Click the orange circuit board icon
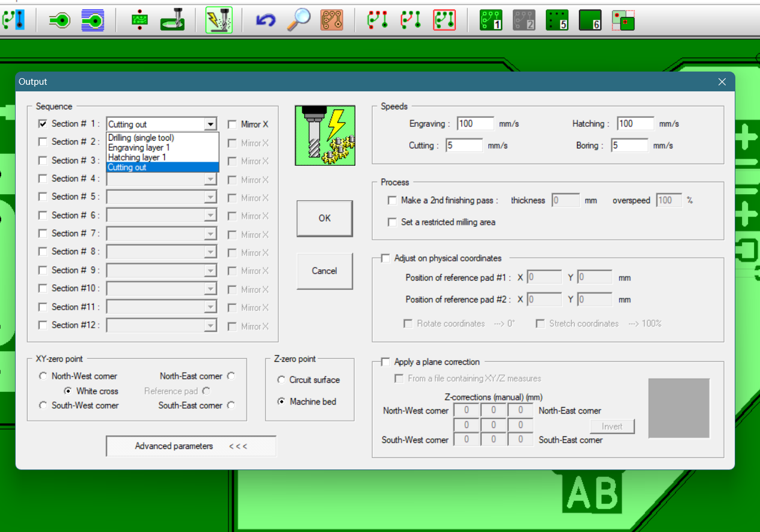This screenshot has width=760, height=532. [x=332, y=20]
